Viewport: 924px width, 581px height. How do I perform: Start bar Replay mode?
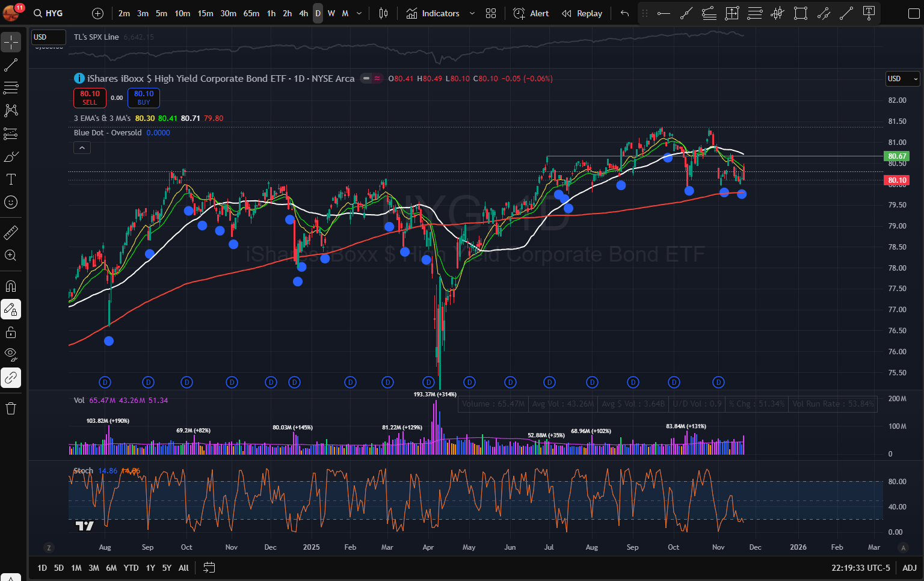582,13
